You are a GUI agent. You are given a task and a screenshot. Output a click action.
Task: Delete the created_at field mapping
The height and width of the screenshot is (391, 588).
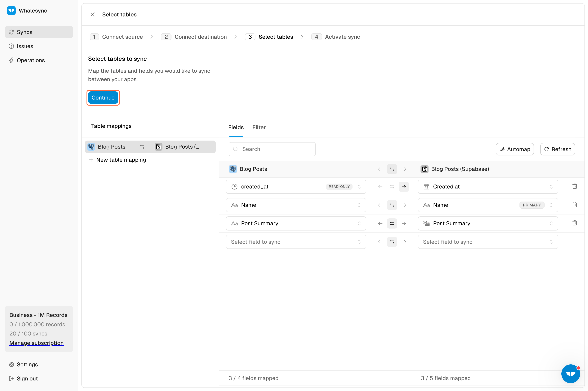574,186
